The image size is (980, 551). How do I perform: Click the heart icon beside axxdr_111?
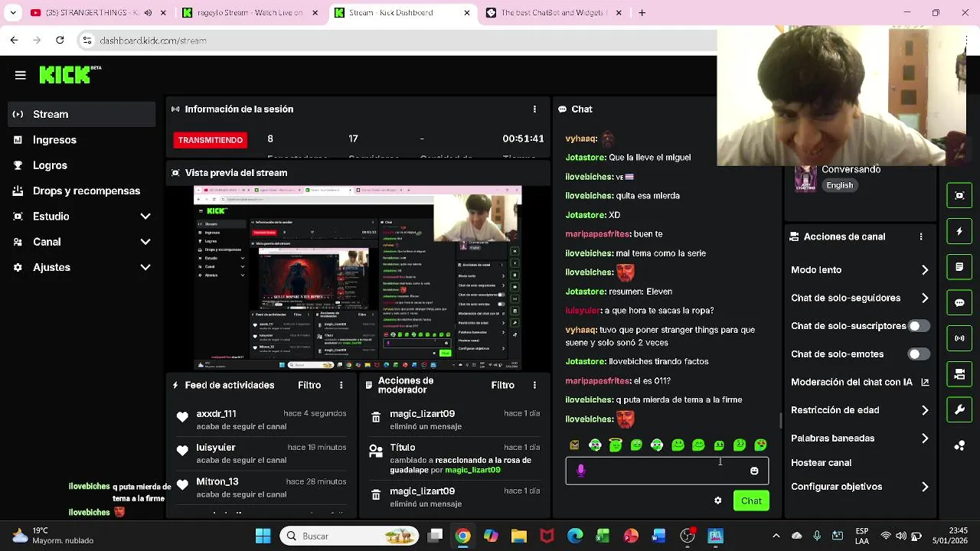(x=182, y=417)
